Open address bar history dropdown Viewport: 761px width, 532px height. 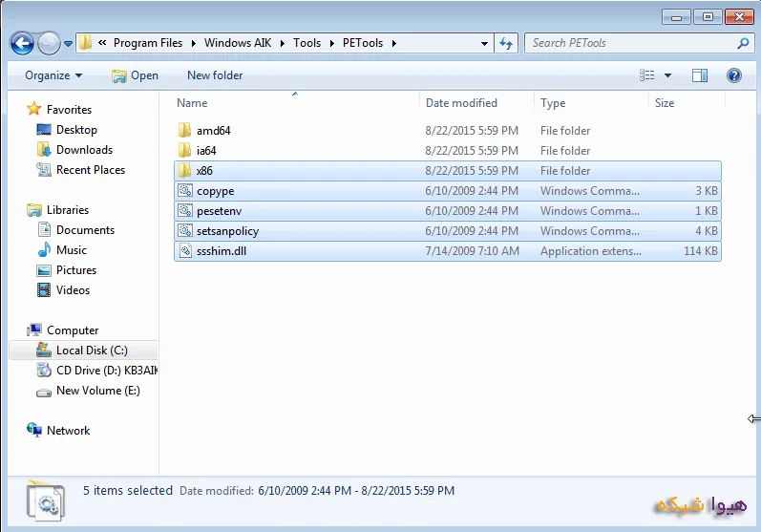tap(484, 43)
